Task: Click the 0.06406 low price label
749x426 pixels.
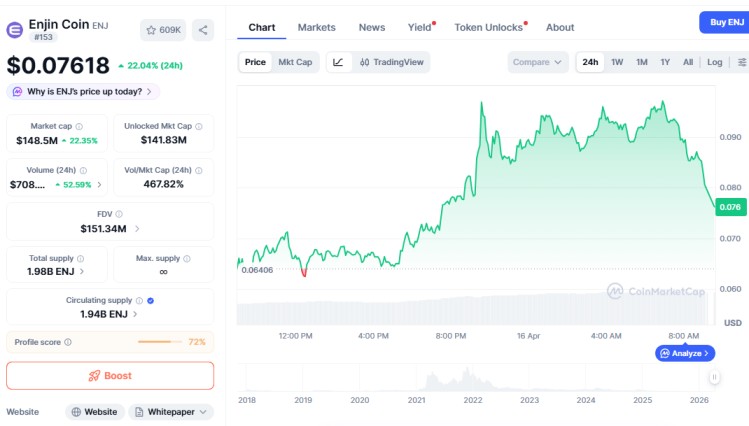Action: pyautogui.click(x=257, y=270)
